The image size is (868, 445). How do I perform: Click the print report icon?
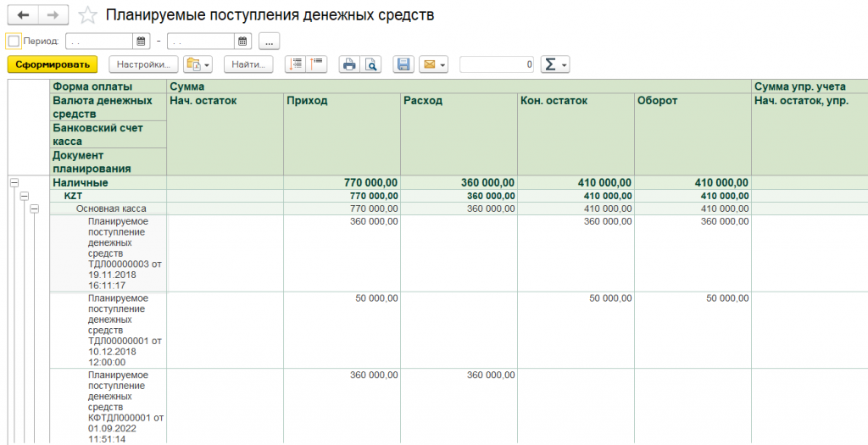[x=348, y=64]
